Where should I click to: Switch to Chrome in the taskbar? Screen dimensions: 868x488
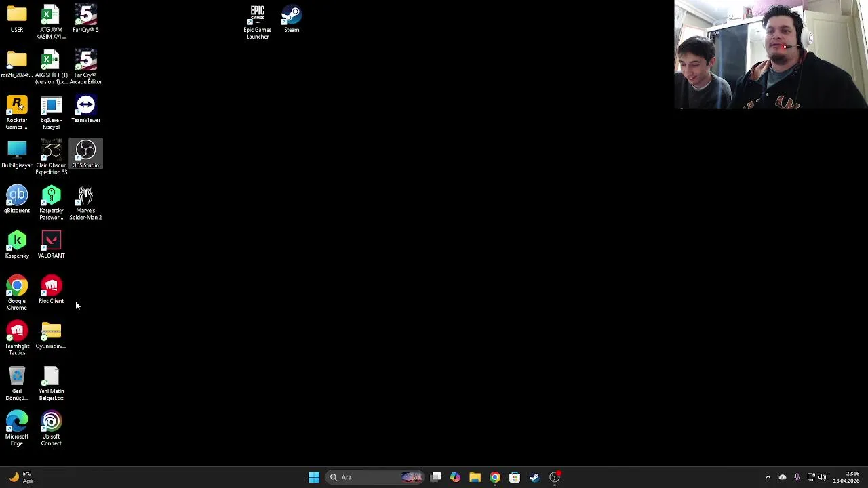(x=495, y=477)
